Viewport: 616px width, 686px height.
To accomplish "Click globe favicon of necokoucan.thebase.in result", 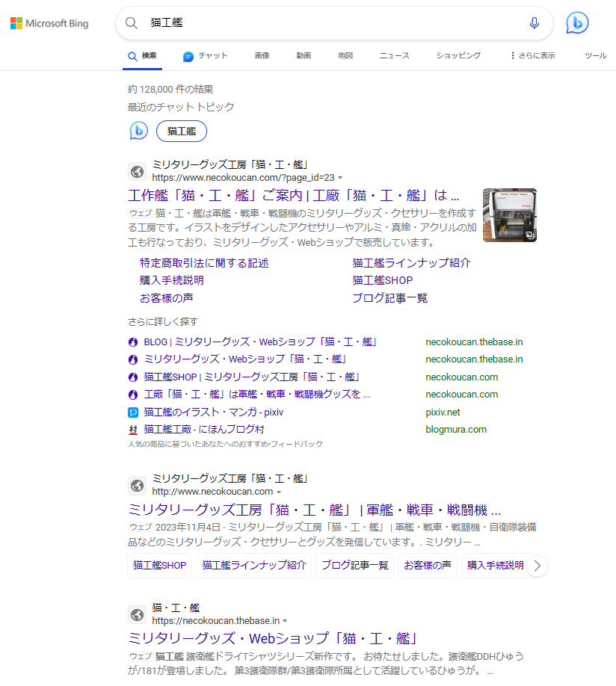I will tap(137, 615).
